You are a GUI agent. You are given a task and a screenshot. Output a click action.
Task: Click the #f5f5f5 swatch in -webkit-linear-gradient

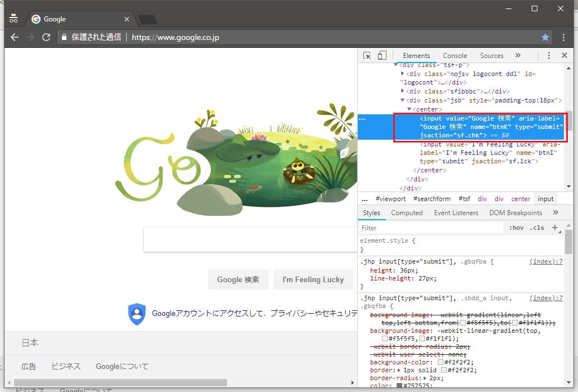coord(384,338)
